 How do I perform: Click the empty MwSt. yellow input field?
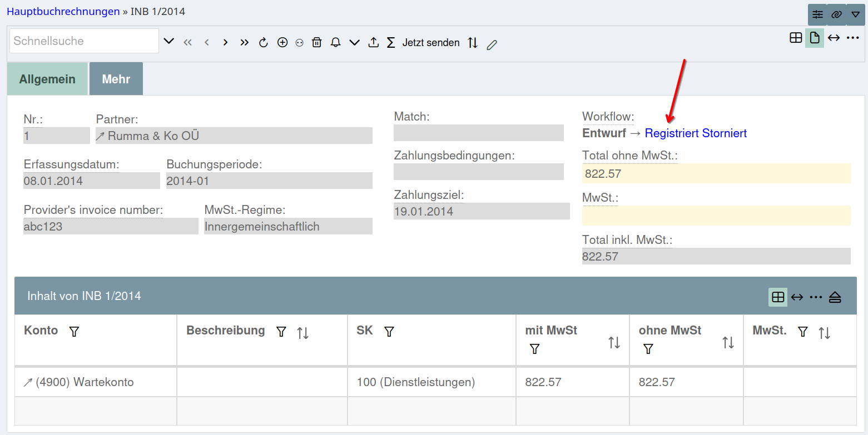tap(716, 216)
